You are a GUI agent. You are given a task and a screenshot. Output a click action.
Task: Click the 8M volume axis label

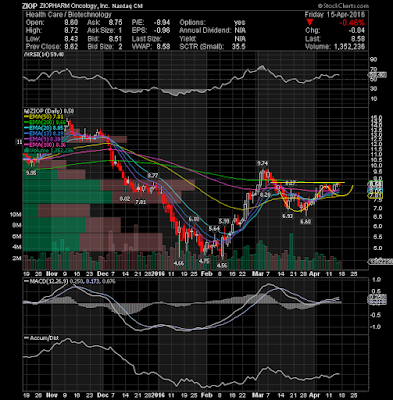point(17,225)
